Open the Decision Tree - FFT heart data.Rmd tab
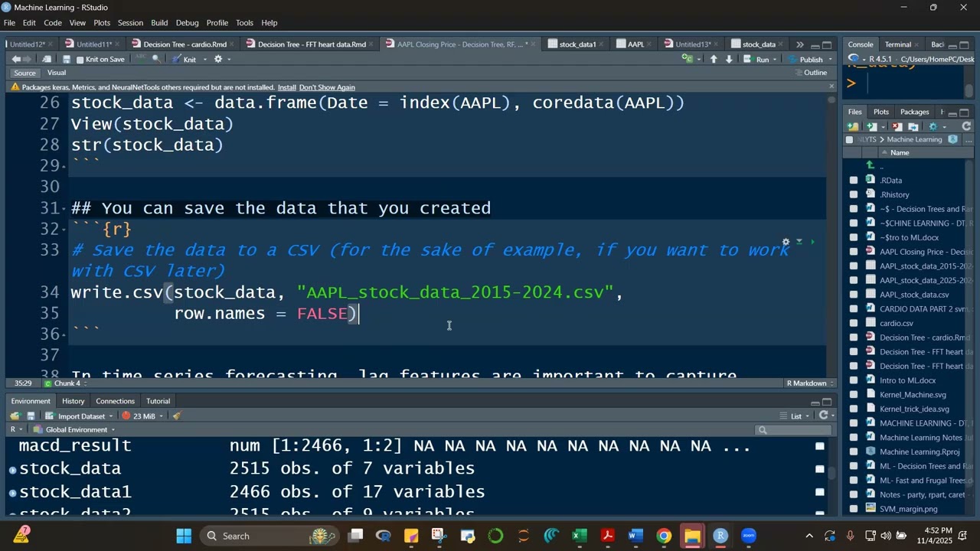The image size is (980, 551). tap(312, 44)
